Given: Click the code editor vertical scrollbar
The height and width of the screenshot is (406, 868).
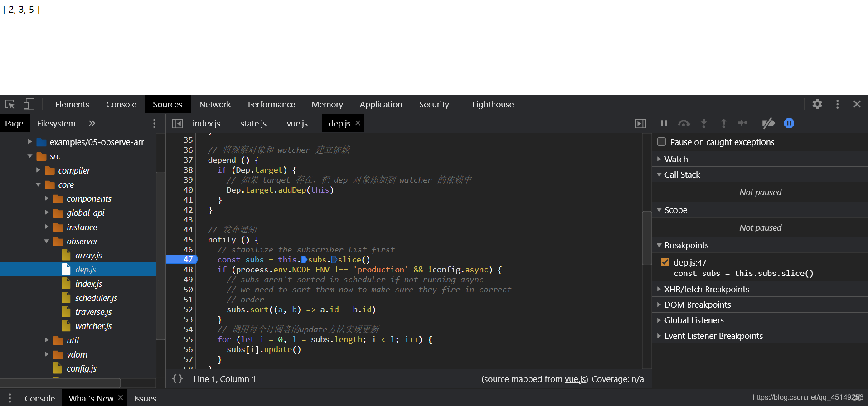Looking at the screenshot, I should tap(647, 237).
